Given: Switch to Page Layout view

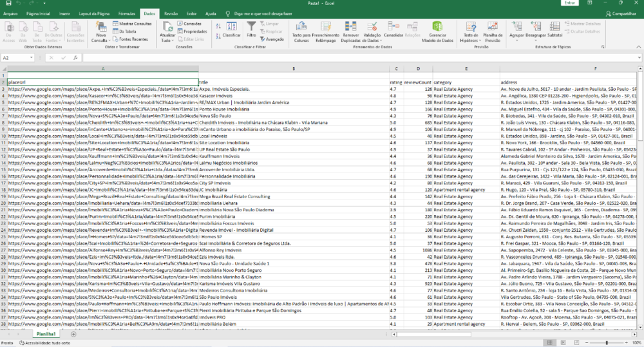Looking at the screenshot, I should pyautogui.click(x=563, y=342).
